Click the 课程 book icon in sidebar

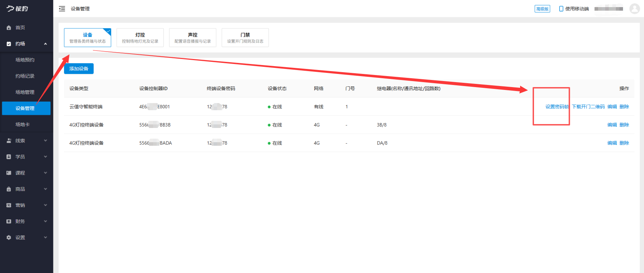click(9, 173)
